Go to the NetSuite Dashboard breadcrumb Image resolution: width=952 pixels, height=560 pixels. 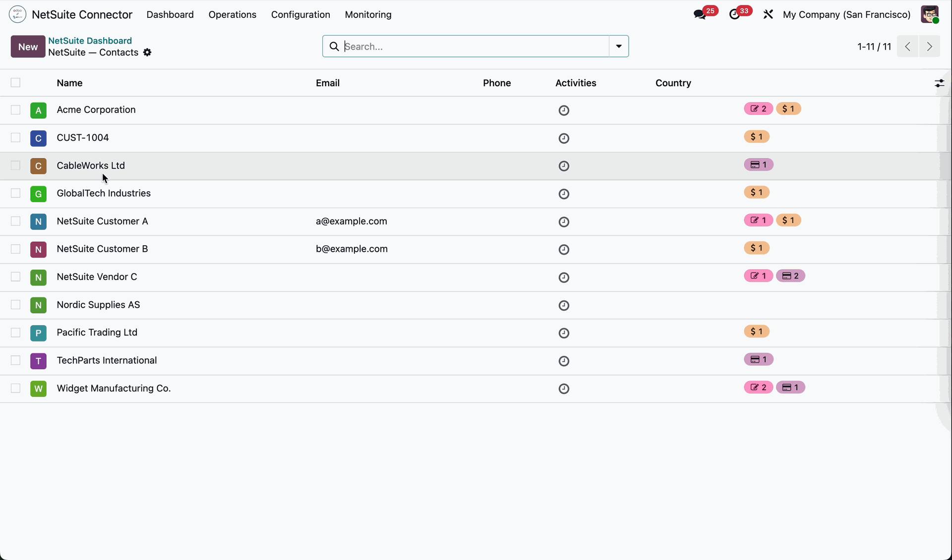point(90,41)
